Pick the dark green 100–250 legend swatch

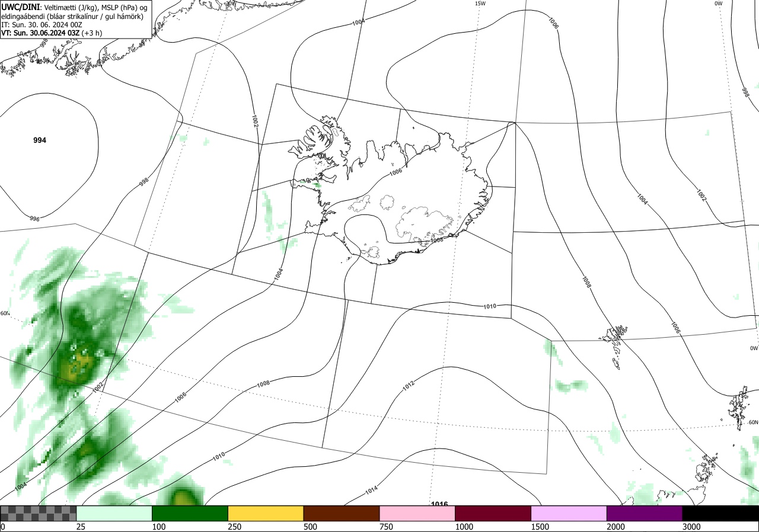(x=190, y=513)
